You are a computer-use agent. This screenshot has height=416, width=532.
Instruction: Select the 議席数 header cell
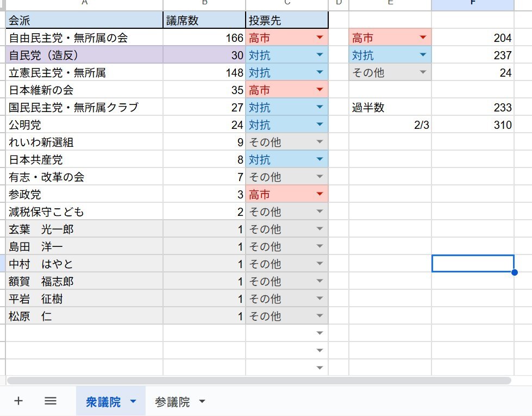(204, 21)
